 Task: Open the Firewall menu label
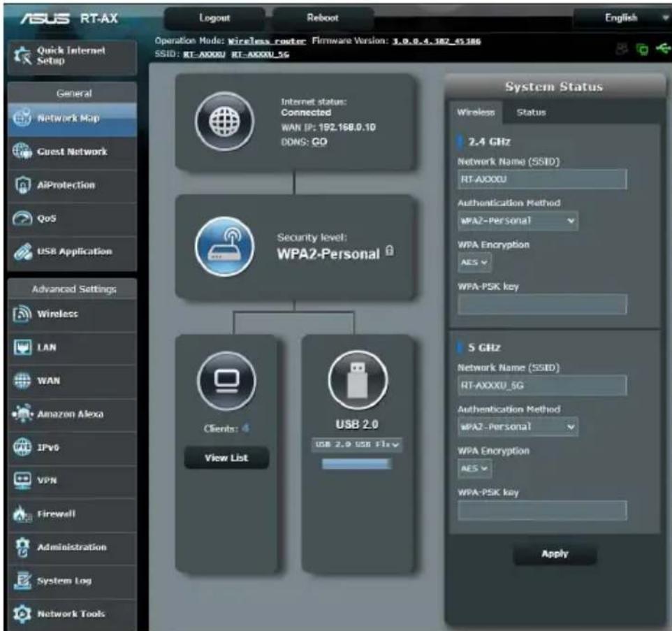click(x=56, y=514)
